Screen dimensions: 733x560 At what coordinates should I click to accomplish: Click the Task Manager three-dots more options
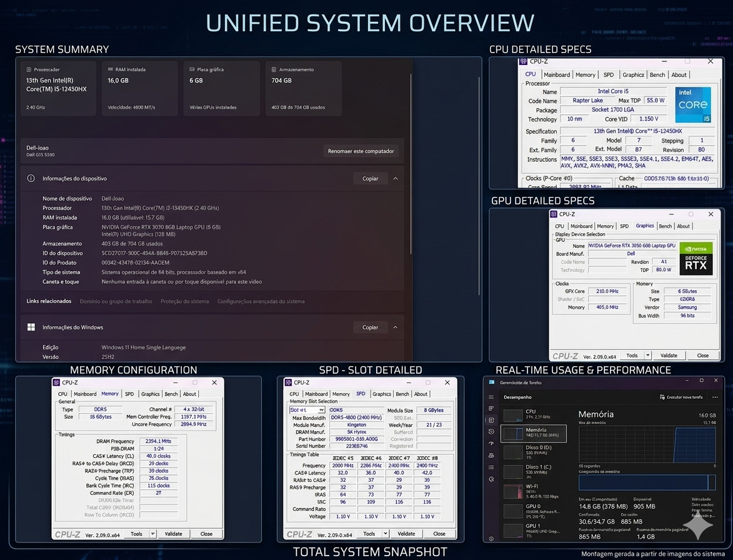pos(715,397)
